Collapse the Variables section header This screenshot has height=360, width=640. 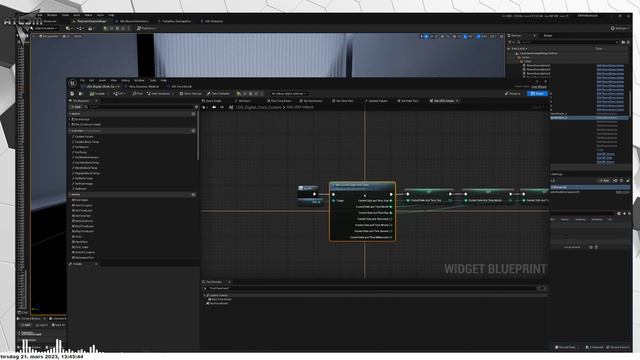[x=131, y=195]
